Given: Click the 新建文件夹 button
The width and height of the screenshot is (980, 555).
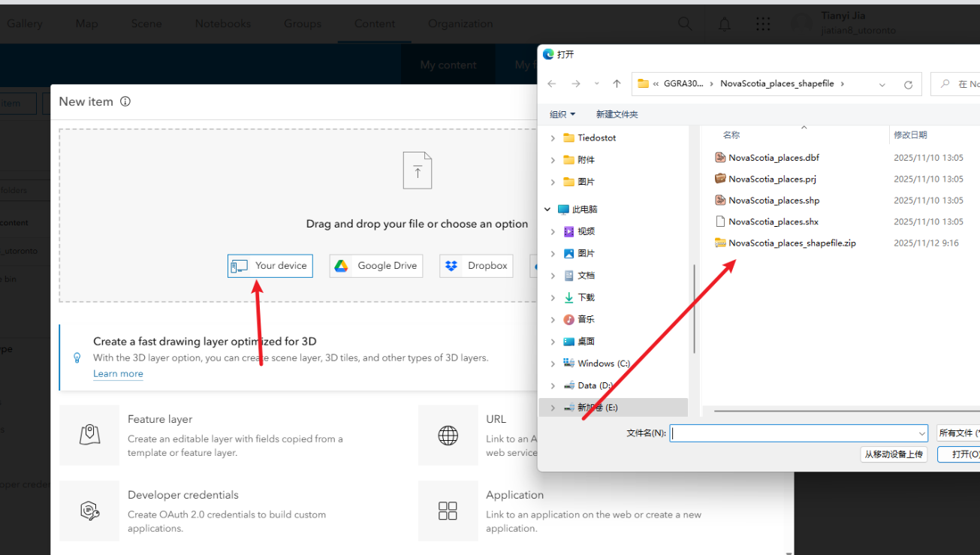Looking at the screenshot, I should tap(617, 114).
